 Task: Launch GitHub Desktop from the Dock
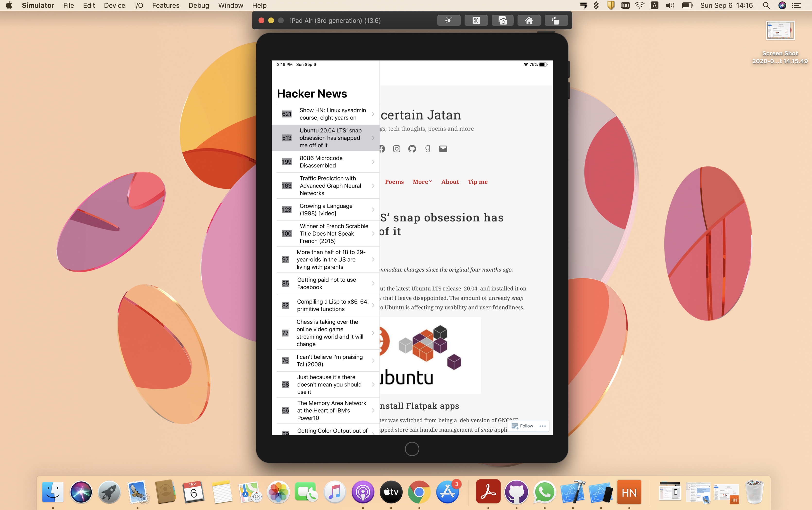point(516,493)
